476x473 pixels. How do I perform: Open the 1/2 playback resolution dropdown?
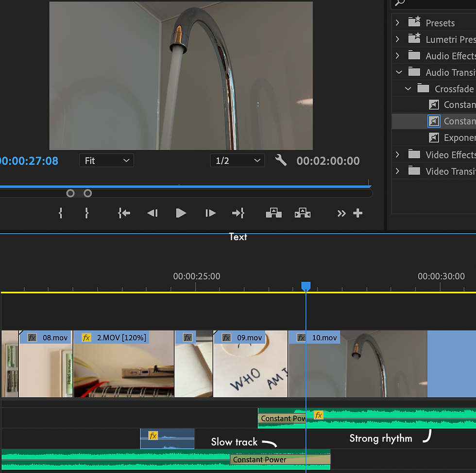point(238,160)
